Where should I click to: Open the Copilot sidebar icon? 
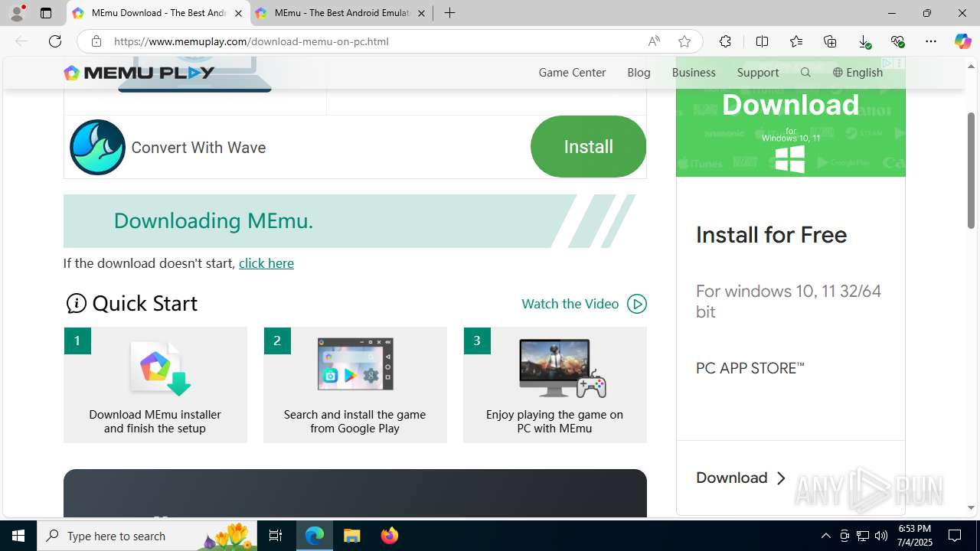962,41
